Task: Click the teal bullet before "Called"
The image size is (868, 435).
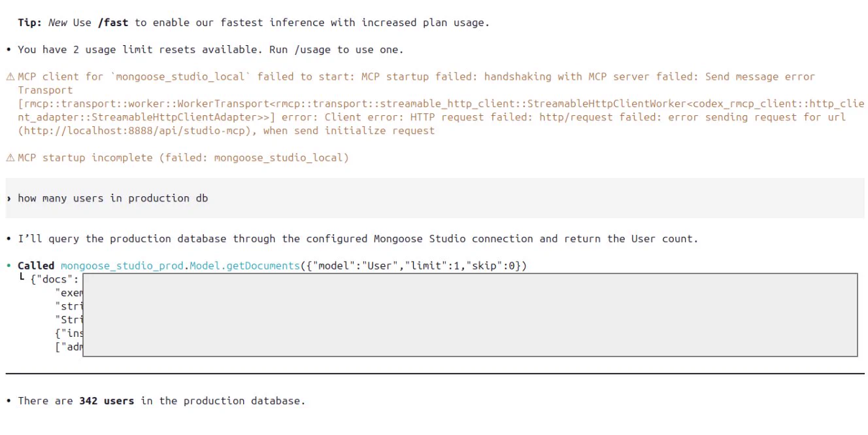Action: click(x=8, y=266)
